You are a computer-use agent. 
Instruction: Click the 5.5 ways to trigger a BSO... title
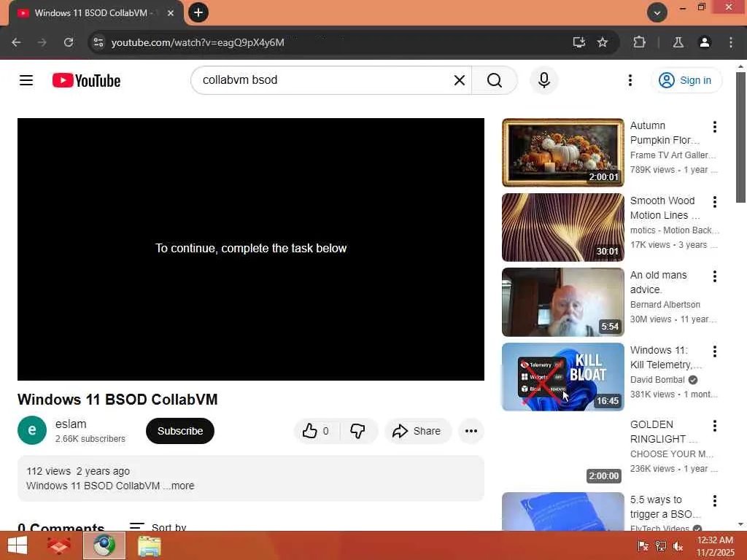click(x=665, y=507)
